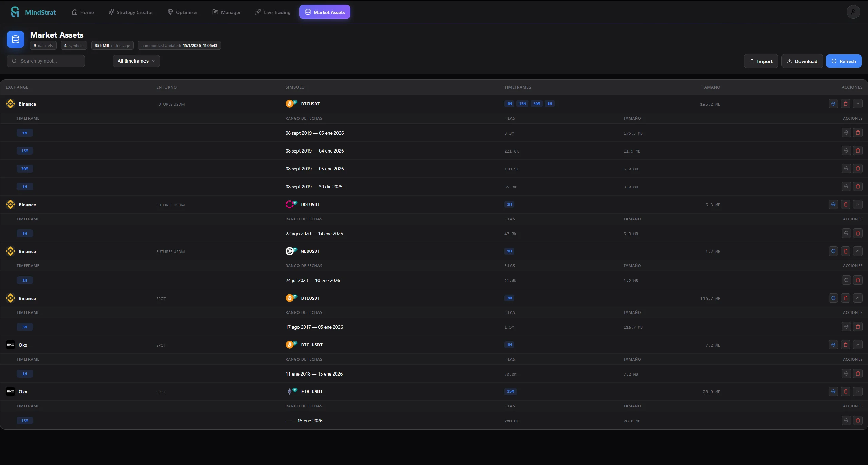The height and width of the screenshot is (465, 868).
Task: Collapse the Okx ETH-USDT row
Action: pos(857,391)
